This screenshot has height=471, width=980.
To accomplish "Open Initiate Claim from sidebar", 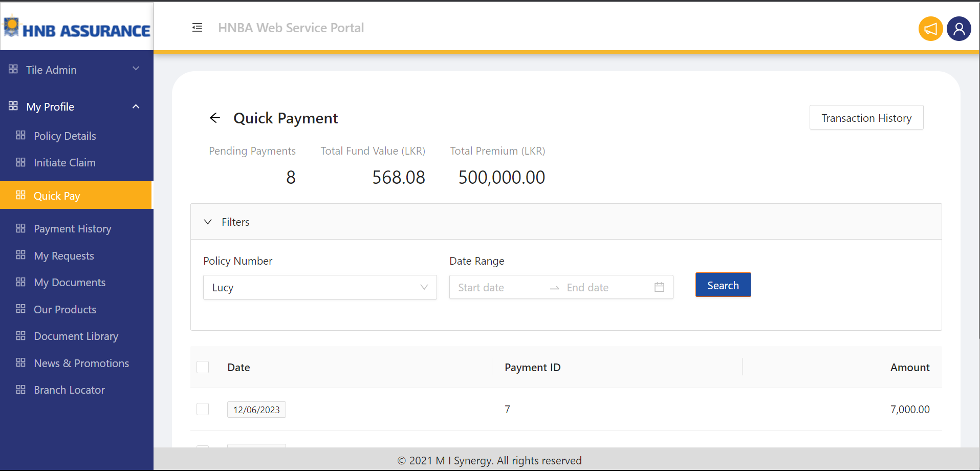I will [64, 163].
